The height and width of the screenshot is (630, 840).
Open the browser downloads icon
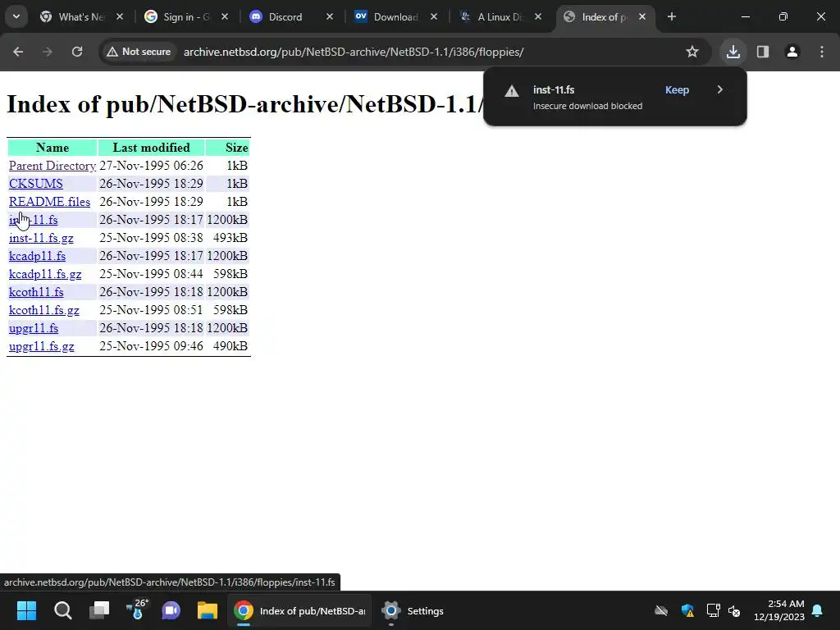733,52
